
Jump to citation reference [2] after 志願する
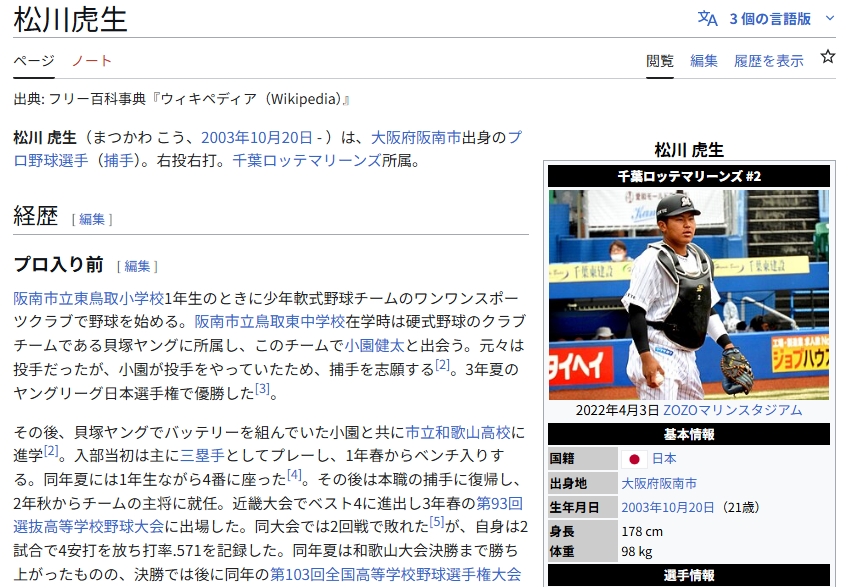[x=442, y=364]
